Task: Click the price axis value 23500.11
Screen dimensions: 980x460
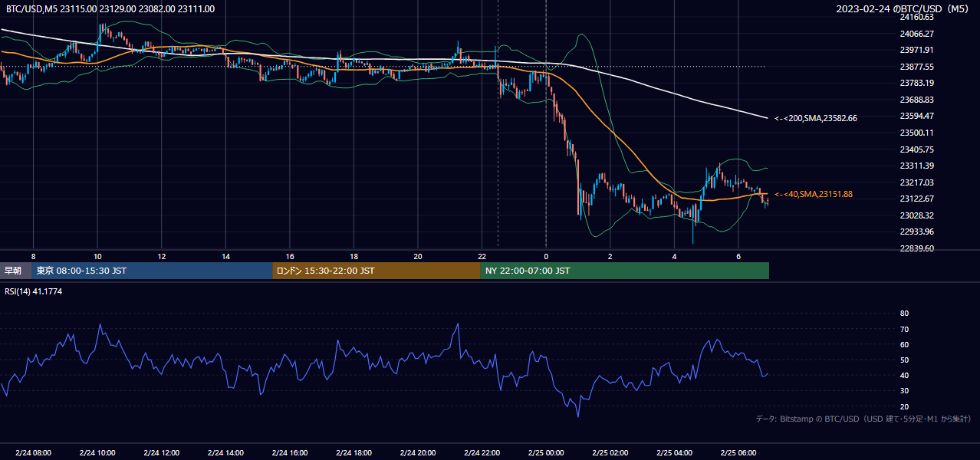Action: pyautogui.click(x=916, y=133)
